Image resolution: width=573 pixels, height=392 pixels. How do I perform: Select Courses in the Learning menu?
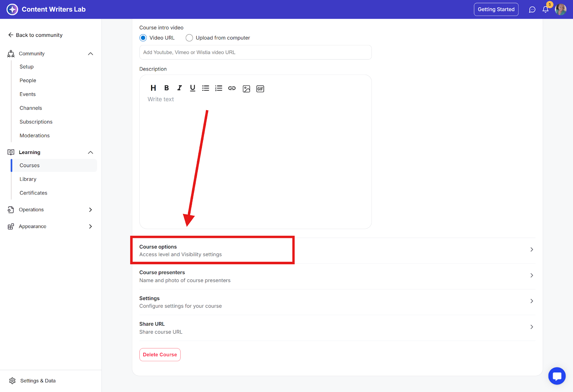tap(54, 165)
